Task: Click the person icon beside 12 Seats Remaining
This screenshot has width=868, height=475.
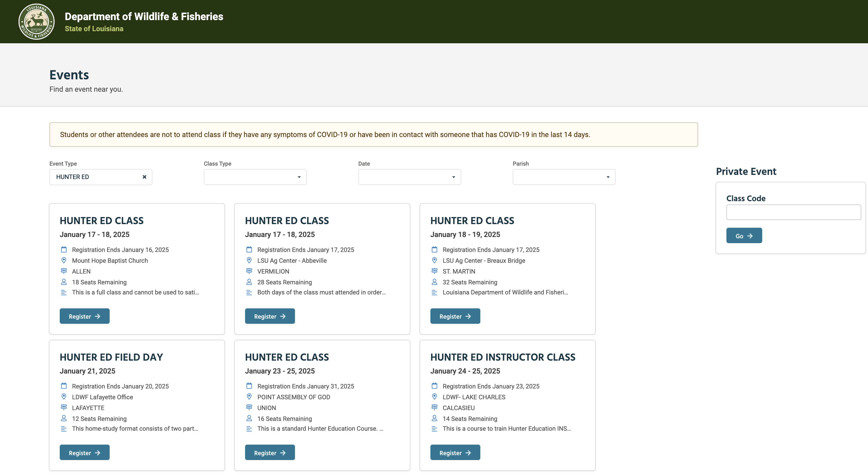Action: coord(64,418)
